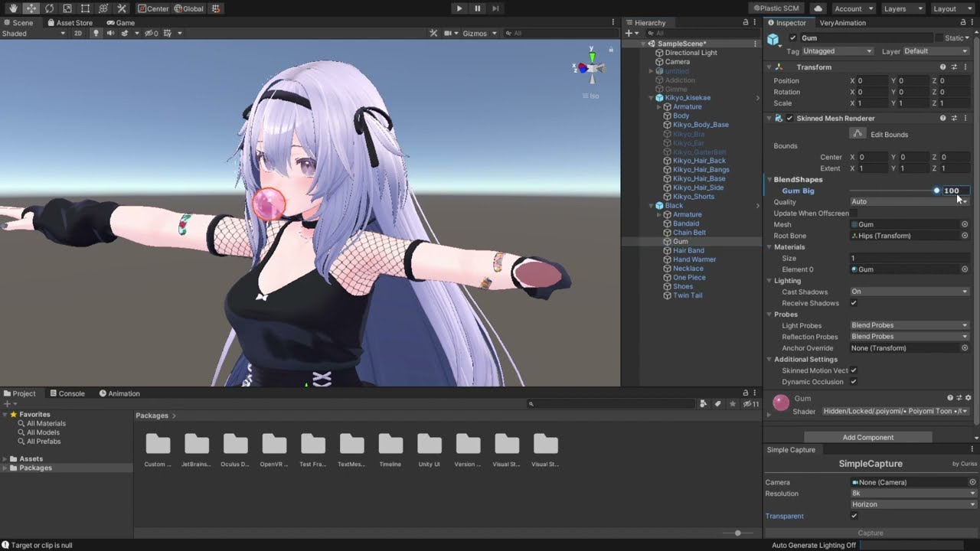Toggle grid snapping icon in toolbar
980x551 pixels.
point(216,8)
